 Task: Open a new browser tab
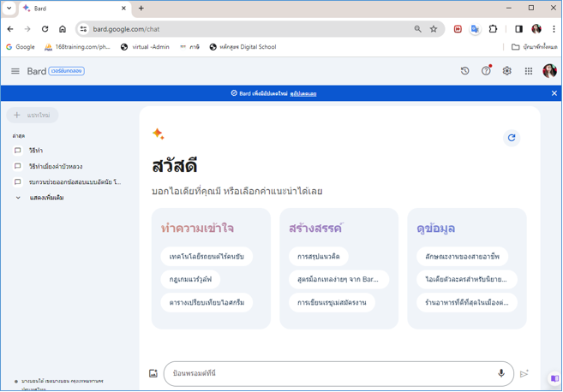coord(141,9)
